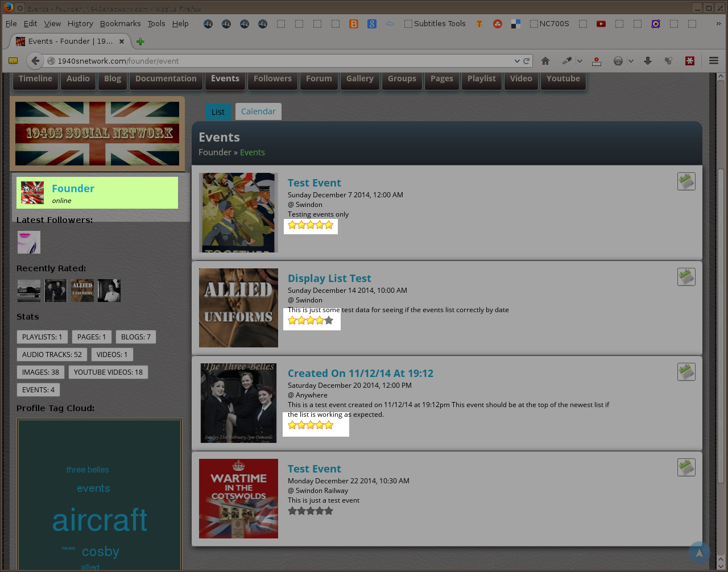
Task: Expand dropdown next to gear icon
Action: pyautogui.click(x=631, y=61)
